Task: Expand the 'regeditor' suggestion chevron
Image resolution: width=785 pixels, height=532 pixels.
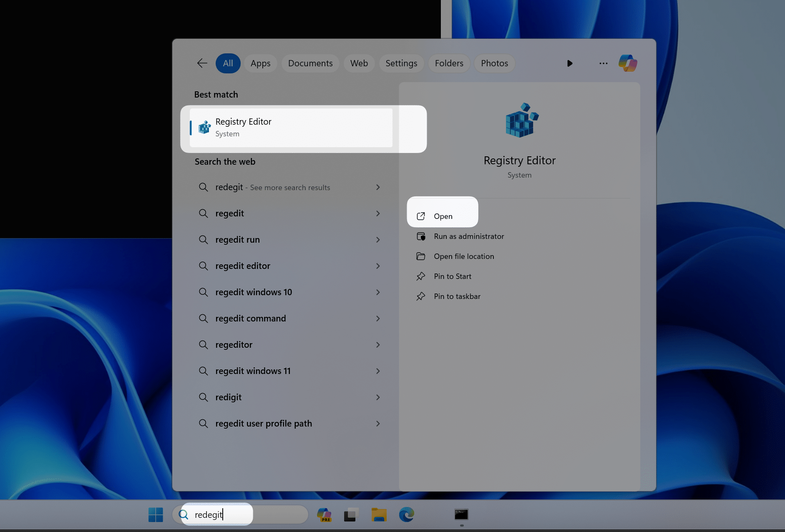Action: click(378, 345)
